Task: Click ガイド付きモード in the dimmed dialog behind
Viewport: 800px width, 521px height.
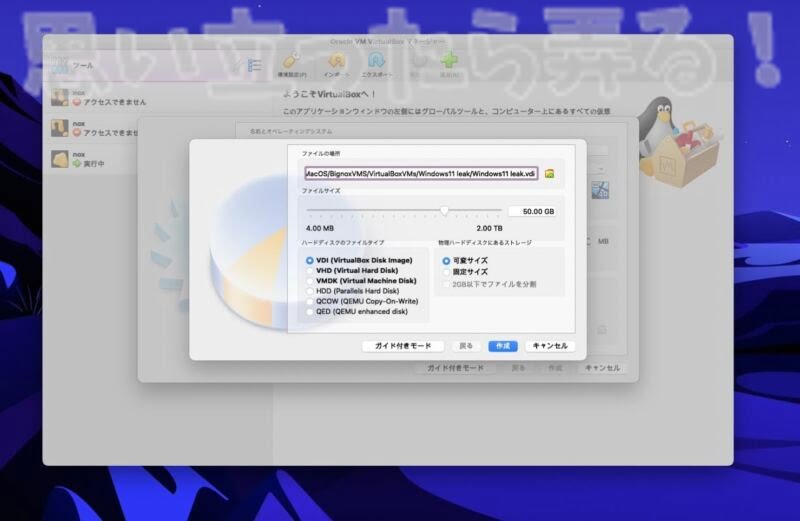Action: (x=455, y=368)
